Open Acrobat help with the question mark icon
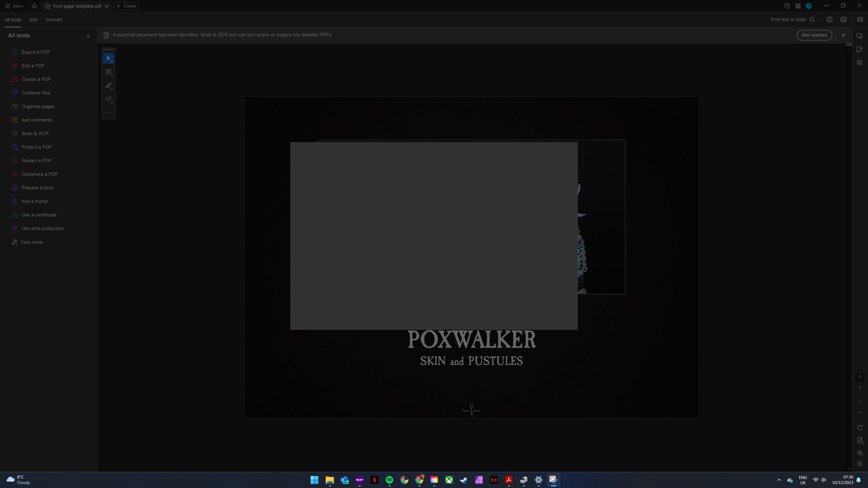Image resolution: width=868 pixels, height=488 pixels. (x=787, y=6)
